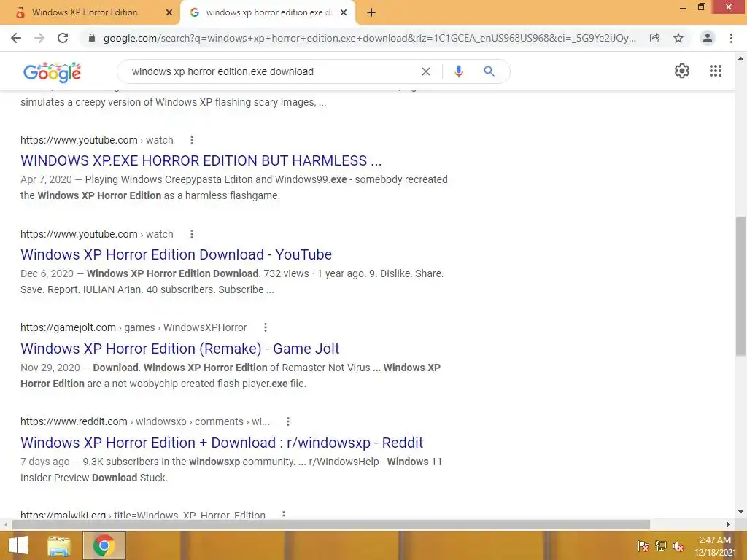Open options for malwiki.org result
This screenshot has width=747, height=560.
pos(284,515)
